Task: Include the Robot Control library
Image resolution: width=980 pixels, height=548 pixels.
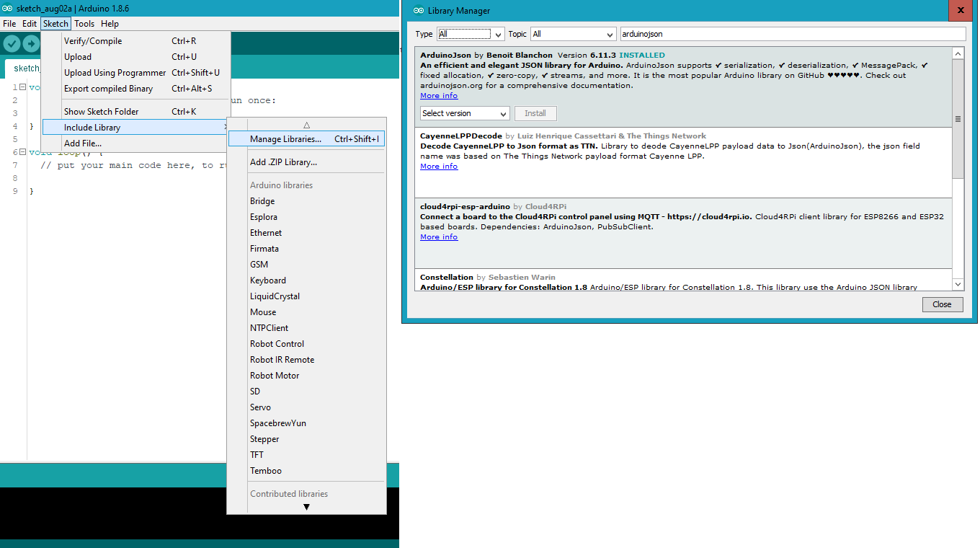Action: [x=306, y=344]
